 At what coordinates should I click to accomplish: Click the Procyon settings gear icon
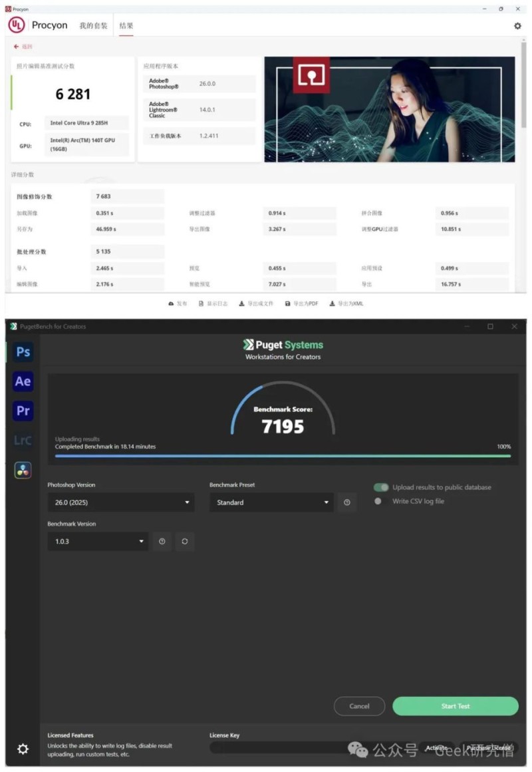[517, 26]
